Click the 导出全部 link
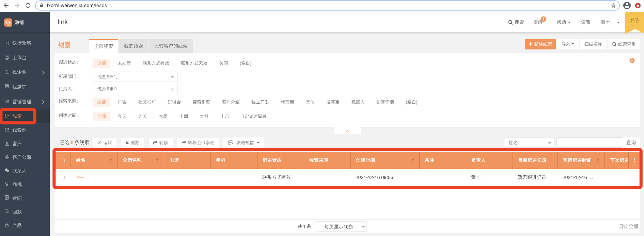 (628, 226)
